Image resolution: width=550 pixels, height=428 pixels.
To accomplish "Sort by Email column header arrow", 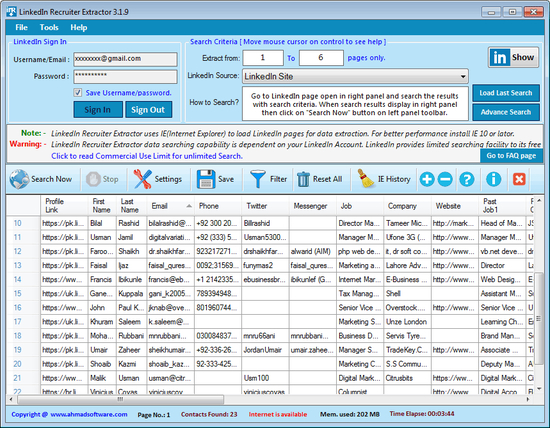I will pos(189,206).
